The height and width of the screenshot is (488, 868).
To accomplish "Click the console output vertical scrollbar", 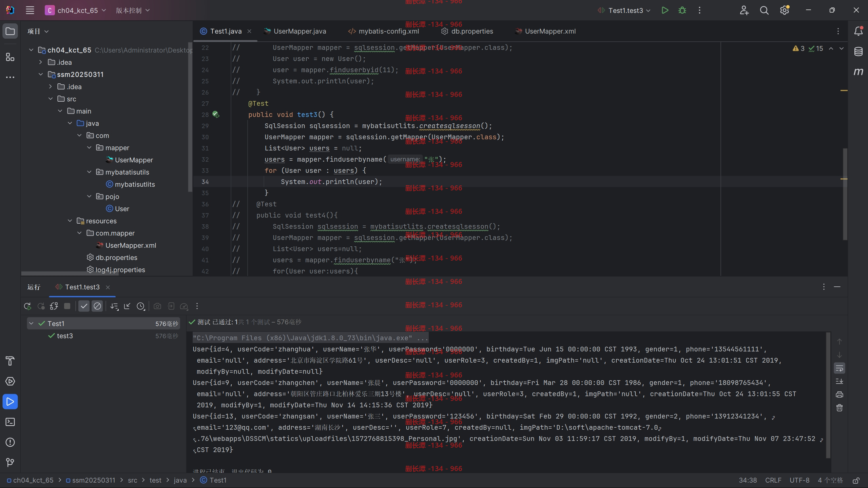I will click(x=828, y=395).
